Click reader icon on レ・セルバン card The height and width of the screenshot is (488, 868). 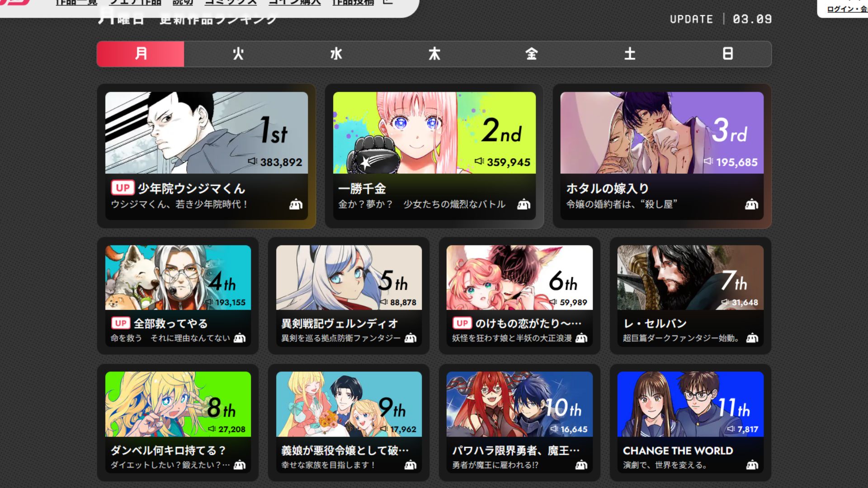click(x=752, y=338)
